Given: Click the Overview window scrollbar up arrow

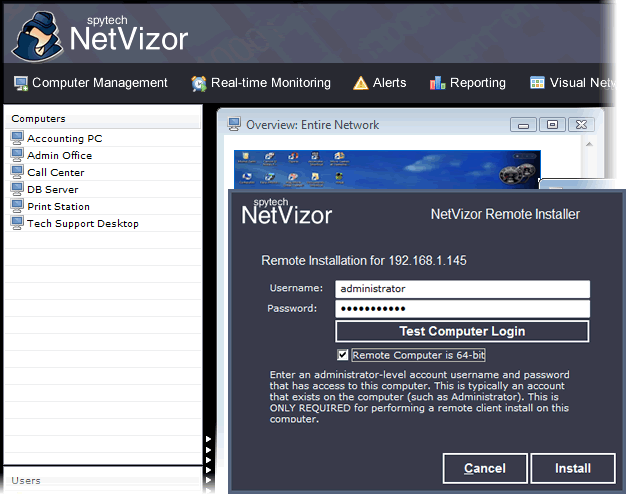Looking at the screenshot, I should [x=589, y=144].
